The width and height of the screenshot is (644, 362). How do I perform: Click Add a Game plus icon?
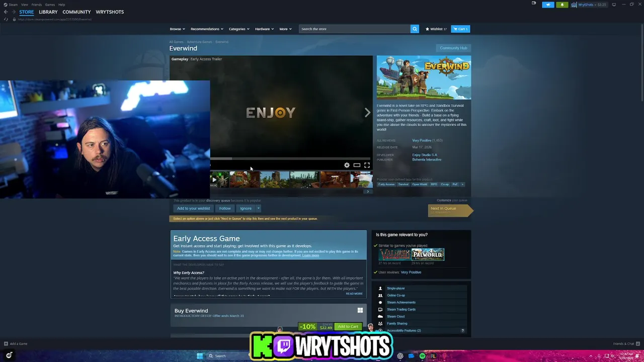[6, 344]
